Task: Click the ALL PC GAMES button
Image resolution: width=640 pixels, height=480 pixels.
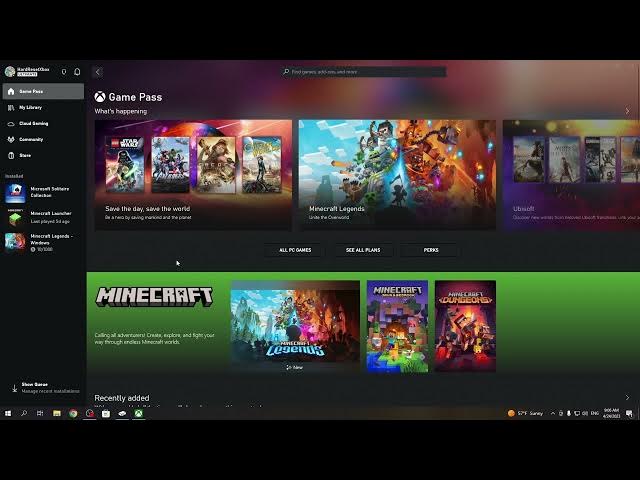Action: 295,250
